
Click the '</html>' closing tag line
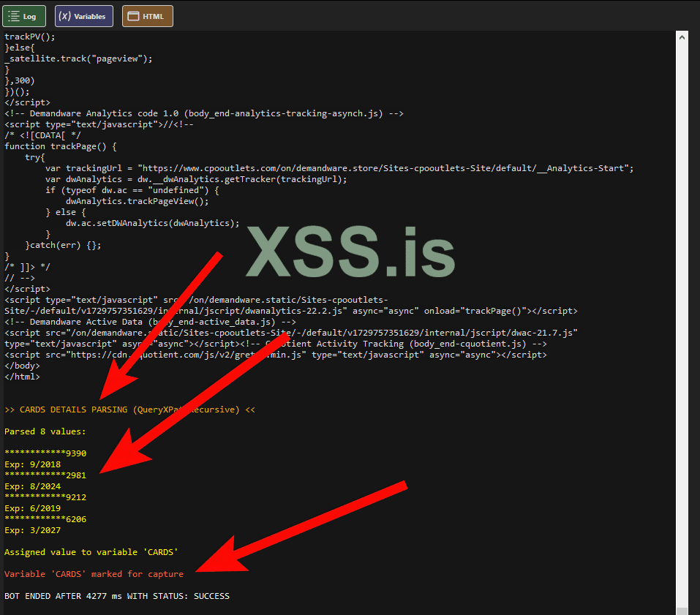point(22,377)
